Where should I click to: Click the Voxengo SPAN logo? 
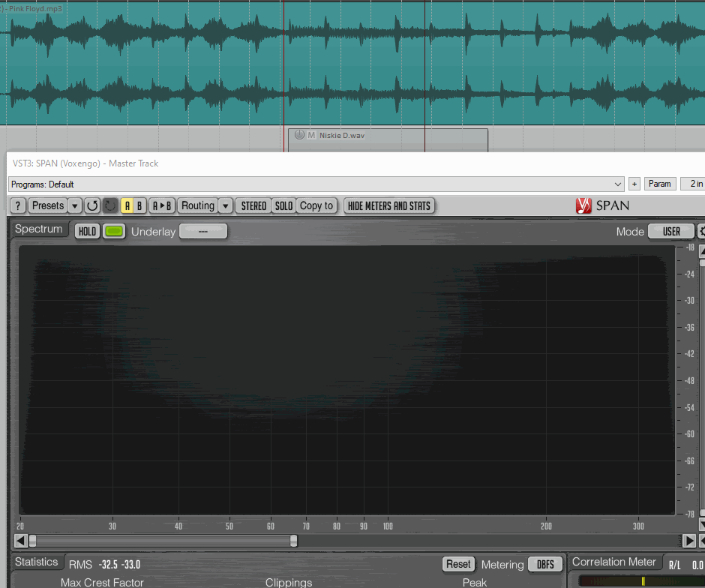(x=602, y=205)
